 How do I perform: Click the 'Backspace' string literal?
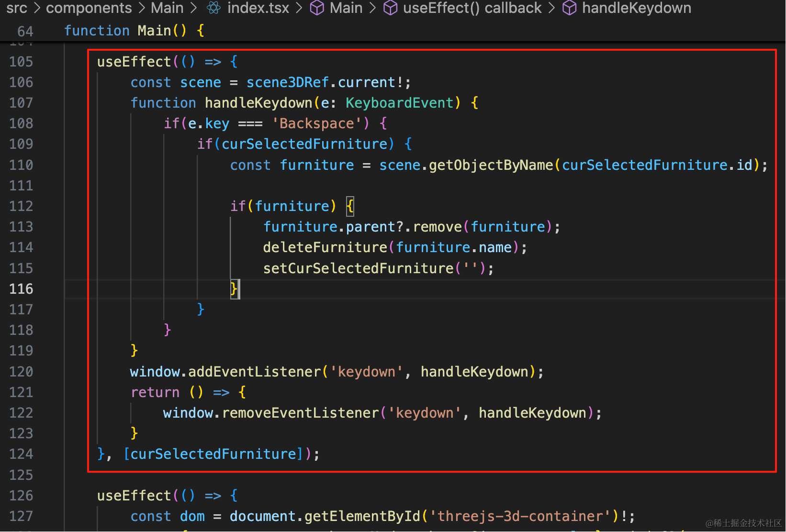click(x=317, y=123)
